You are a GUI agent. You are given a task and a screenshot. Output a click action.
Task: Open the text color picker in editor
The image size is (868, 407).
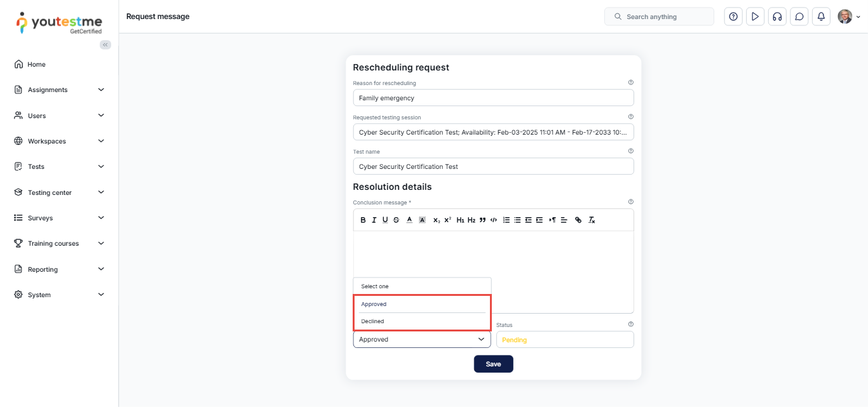click(409, 220)
